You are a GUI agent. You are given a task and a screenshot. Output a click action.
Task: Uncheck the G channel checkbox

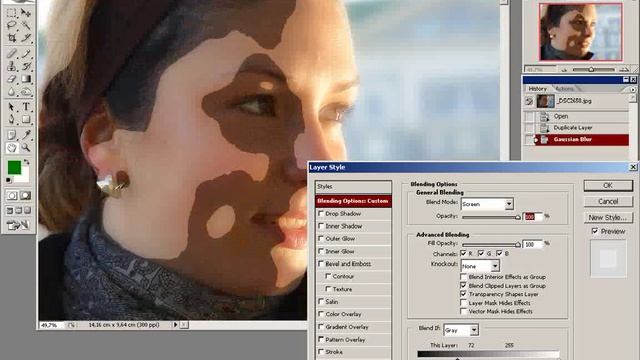tap(481, 253)
